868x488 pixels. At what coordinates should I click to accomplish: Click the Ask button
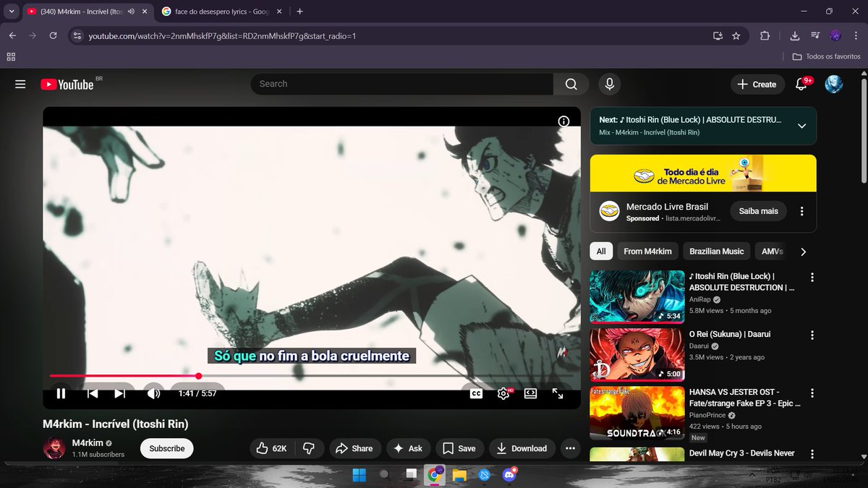(x=409, y=448)
